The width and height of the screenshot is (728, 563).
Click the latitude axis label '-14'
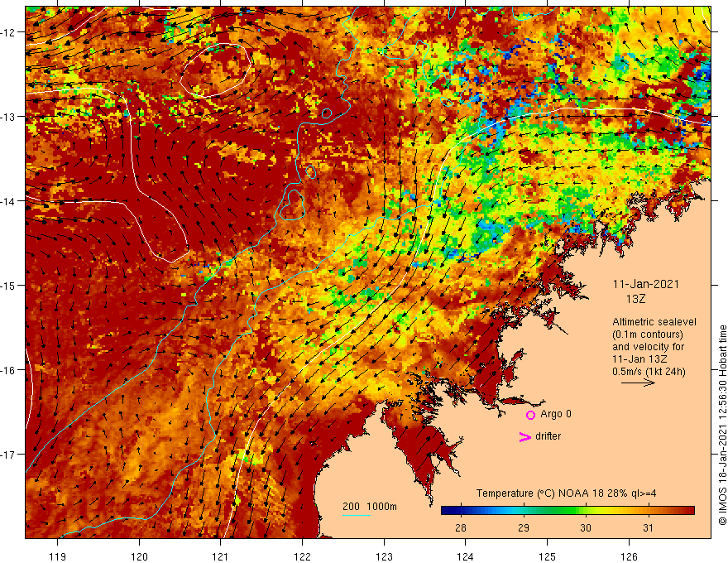click(x=8, y=200)
